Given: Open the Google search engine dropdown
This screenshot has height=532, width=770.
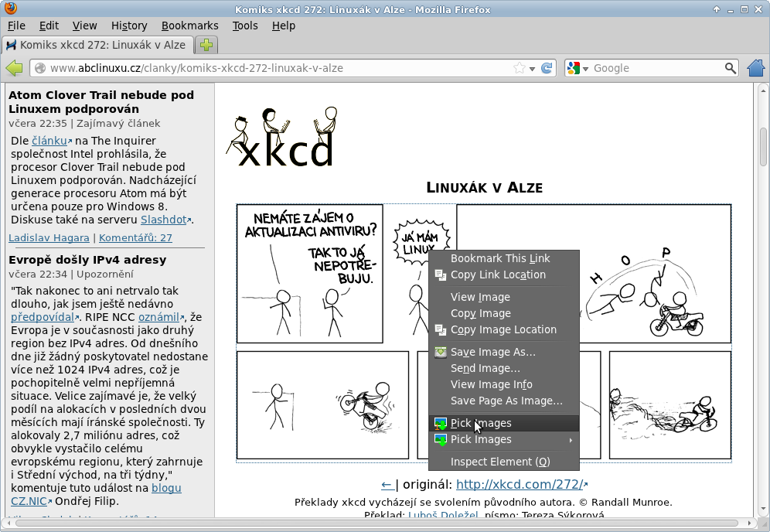Looking at the screenshot, I should point(585,69).
